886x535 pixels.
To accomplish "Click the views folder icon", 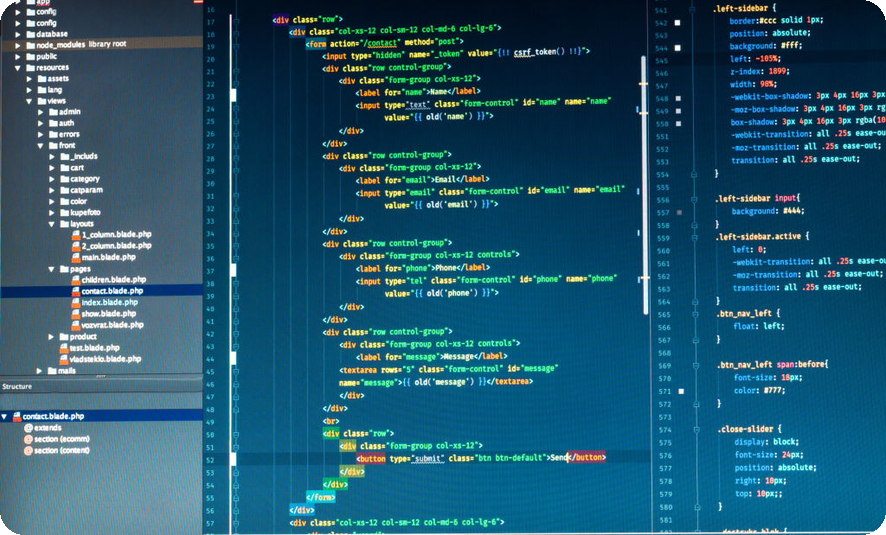I will coord(42,101).
